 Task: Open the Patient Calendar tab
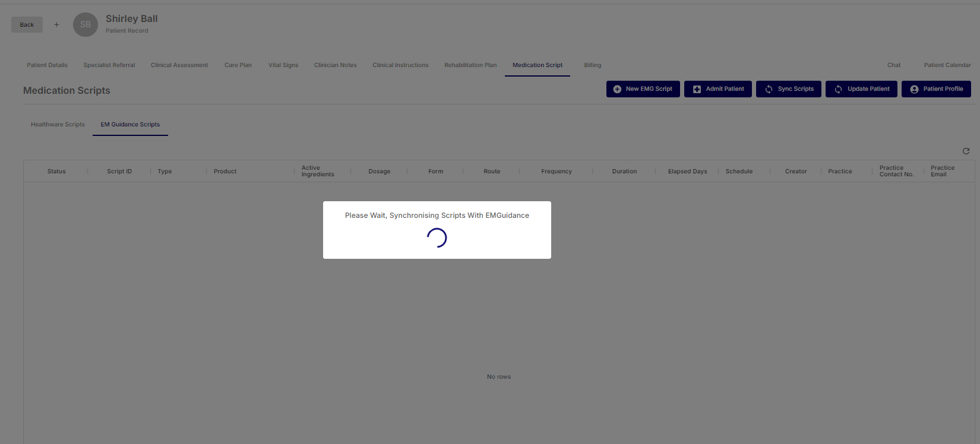[947, 65]
